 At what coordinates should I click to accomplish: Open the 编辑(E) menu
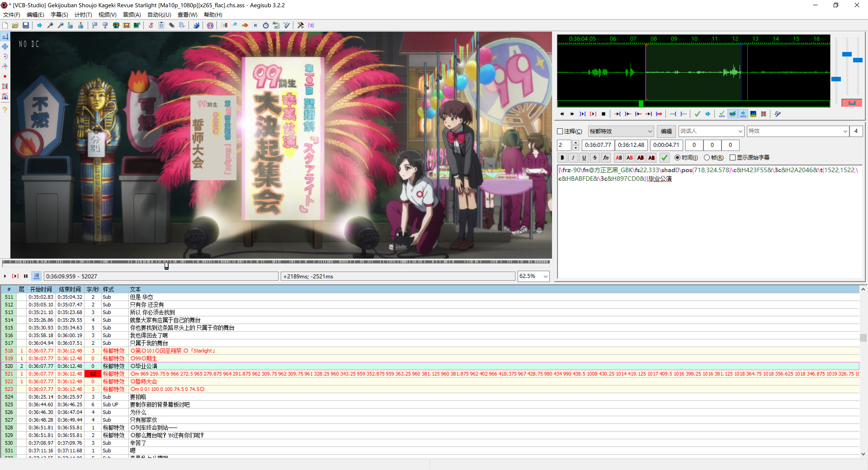point(35,15)
